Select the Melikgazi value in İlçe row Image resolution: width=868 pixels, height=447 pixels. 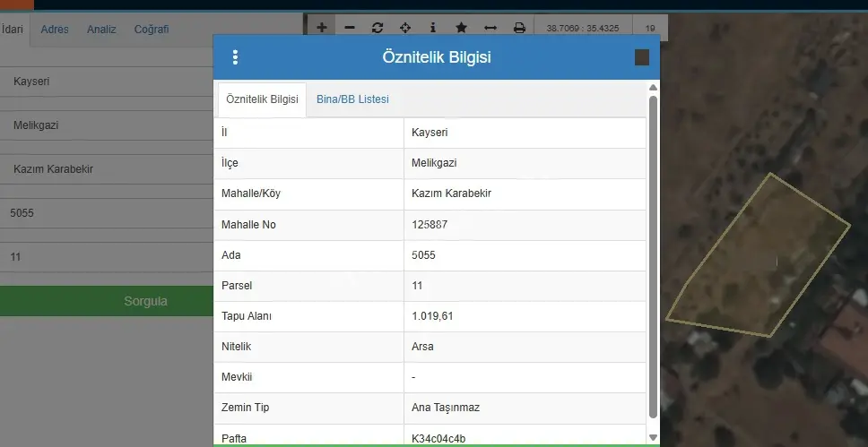pyautogui.click(x=434, y=163)
